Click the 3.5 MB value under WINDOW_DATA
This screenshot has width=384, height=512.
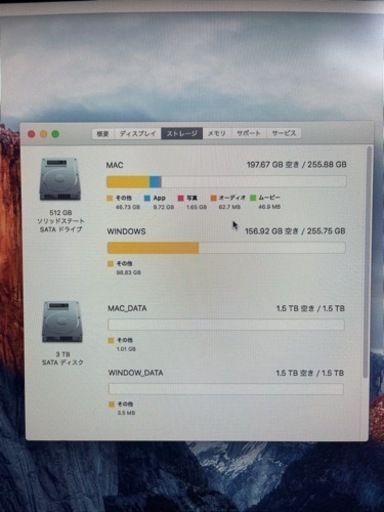click(x=126, y=413)
